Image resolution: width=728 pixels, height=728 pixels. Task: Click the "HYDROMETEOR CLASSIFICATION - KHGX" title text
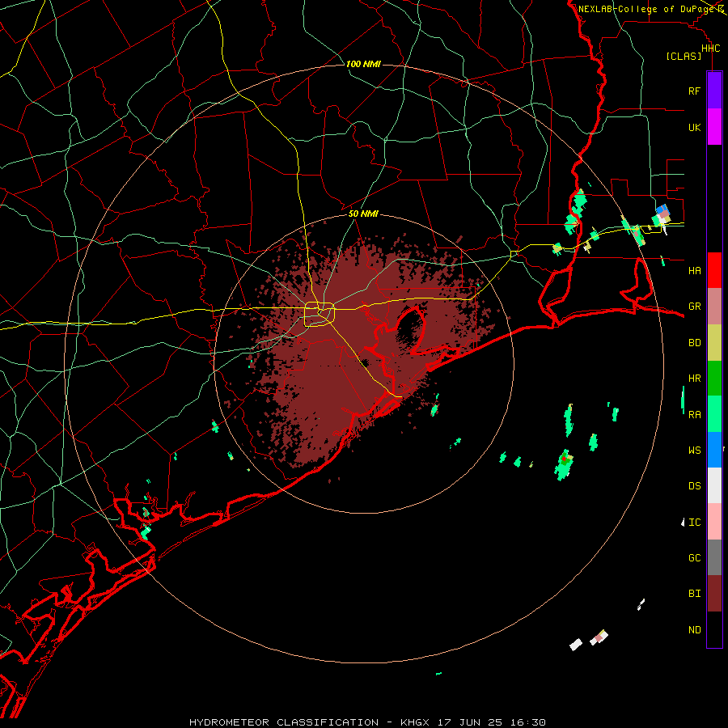(x=311, y=722)
